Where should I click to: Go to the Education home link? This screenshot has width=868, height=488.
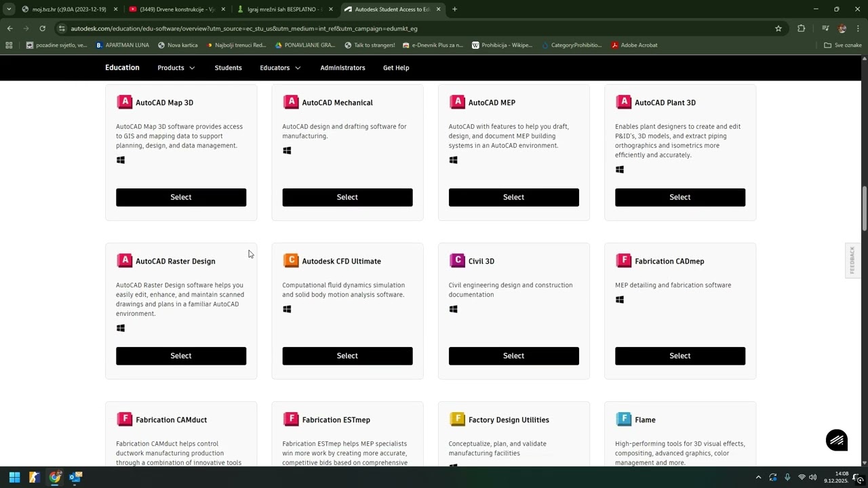point(122,68)
